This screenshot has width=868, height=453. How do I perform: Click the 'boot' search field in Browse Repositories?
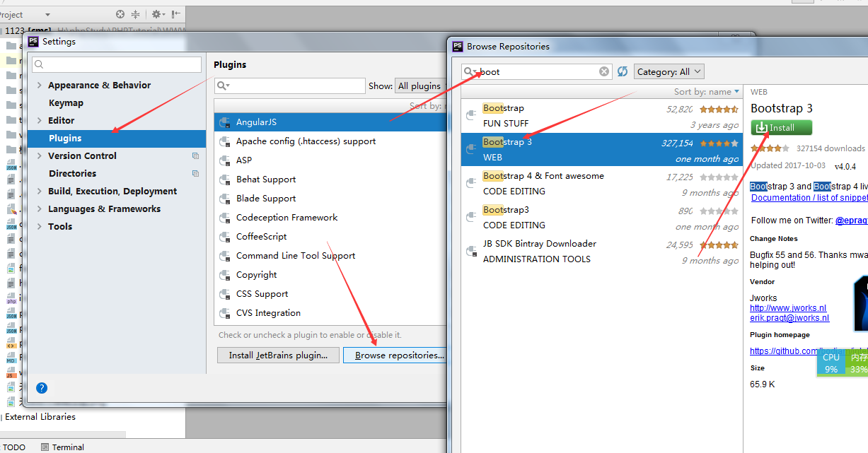click(x=536, y=71)
